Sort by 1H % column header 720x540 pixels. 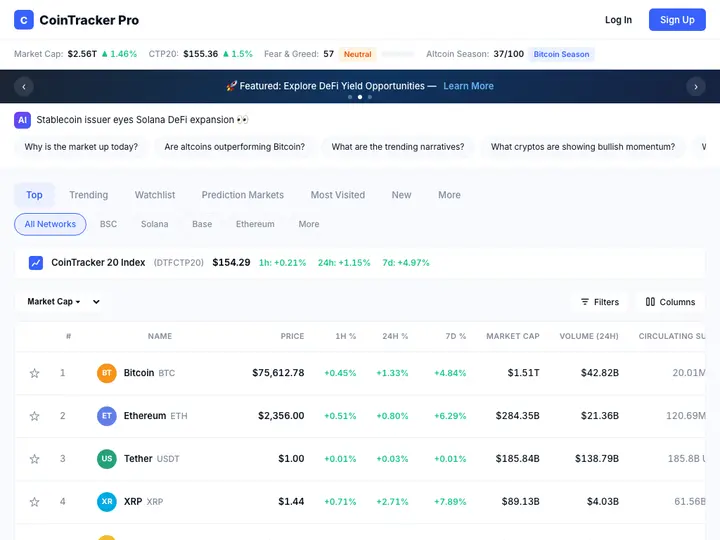click(x=345, y=336)
